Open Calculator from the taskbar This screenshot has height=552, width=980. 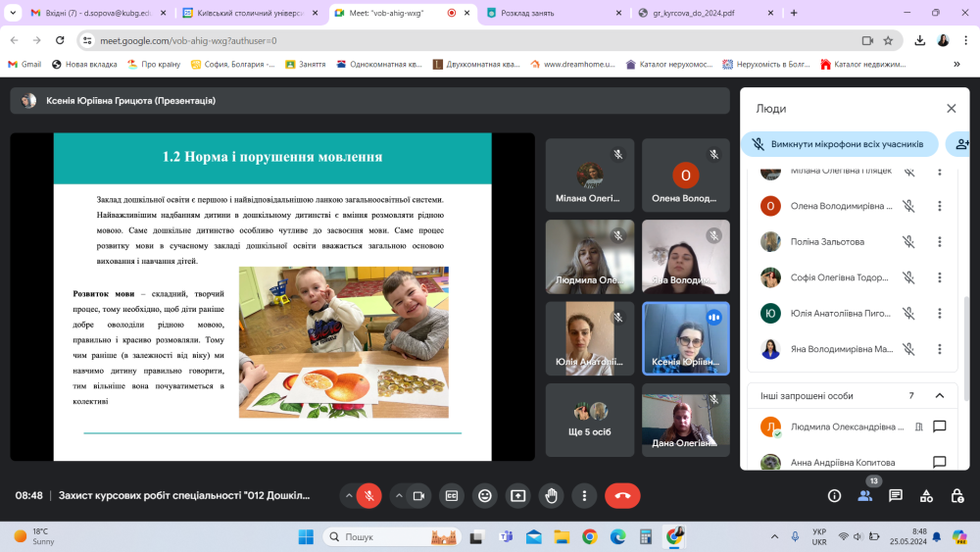coord(646,537)
